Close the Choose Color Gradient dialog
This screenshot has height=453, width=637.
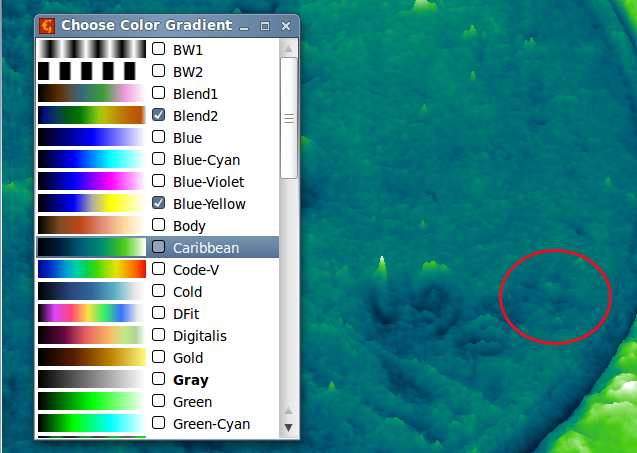(286, 26)
